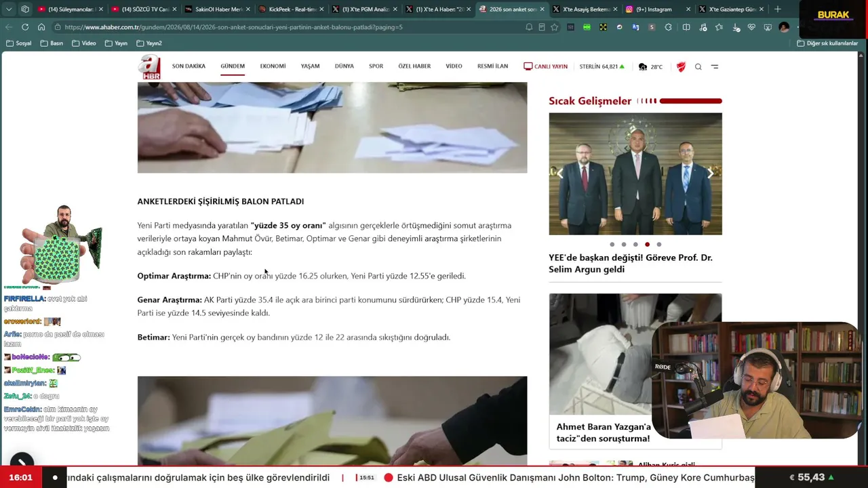Viewport: 868px width, 488px height.
Task: Select third carousel dot indicator
Action: (635, 245)
